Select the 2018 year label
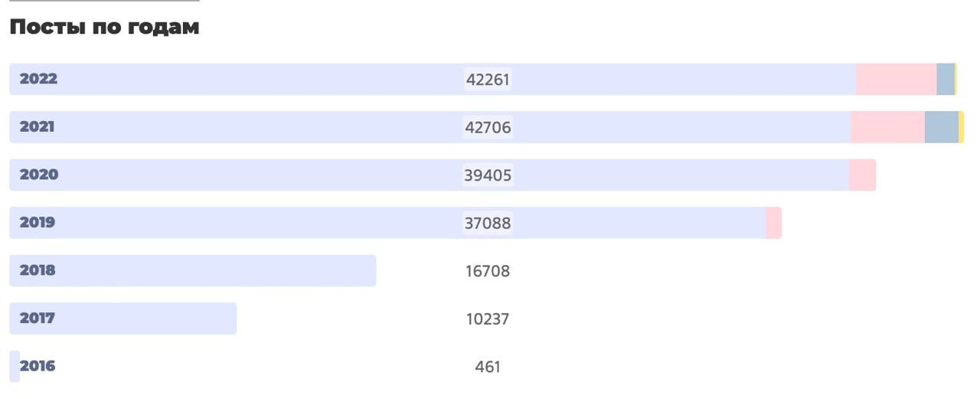Screen dimensions: 980x399 (x=38, y=270)
